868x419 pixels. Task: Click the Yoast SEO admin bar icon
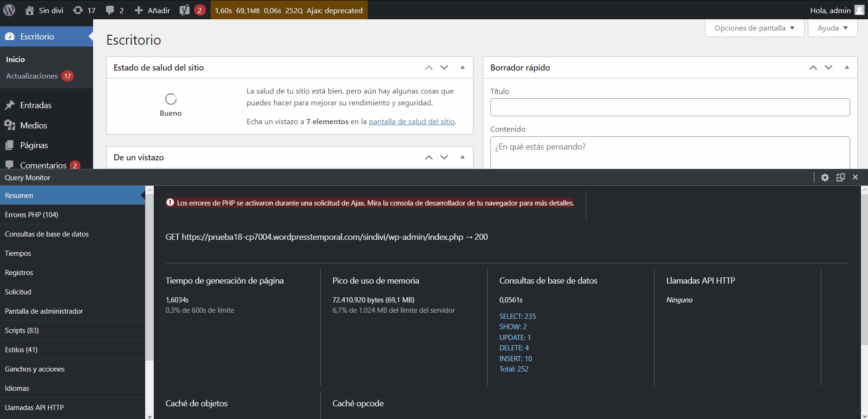(x=184, y=10)
